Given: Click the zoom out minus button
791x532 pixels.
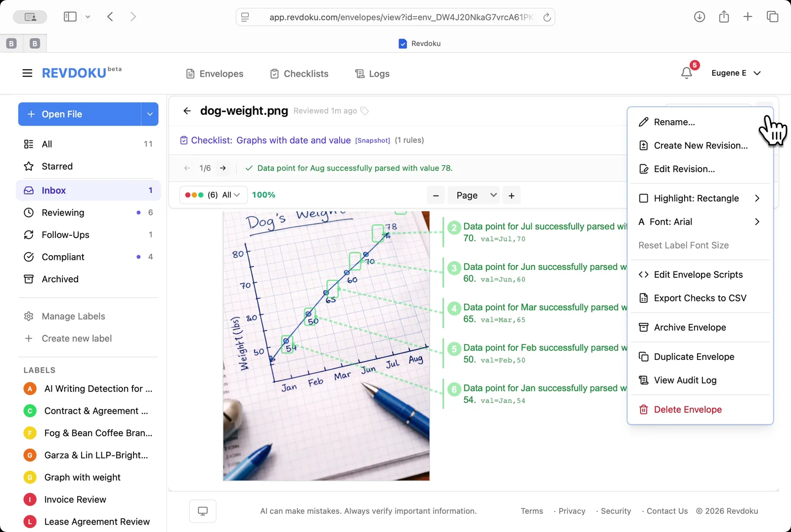Looking at the screenshot, I should (x=436, y=195).
